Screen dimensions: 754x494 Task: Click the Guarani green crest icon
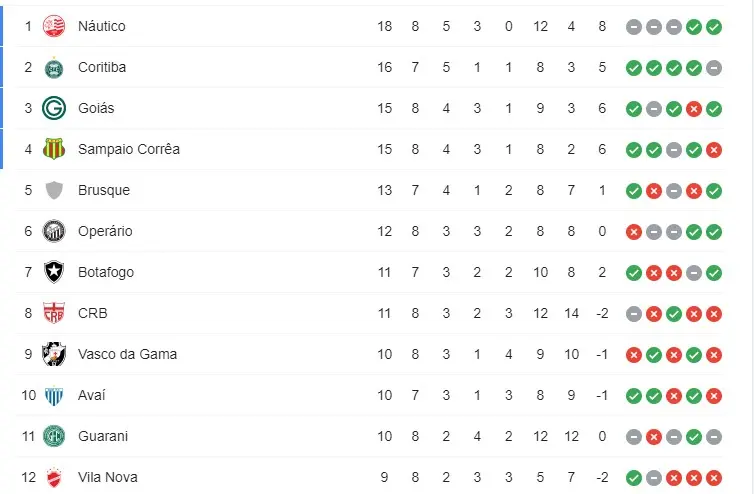pyautogui.click(x=54, y=436)
